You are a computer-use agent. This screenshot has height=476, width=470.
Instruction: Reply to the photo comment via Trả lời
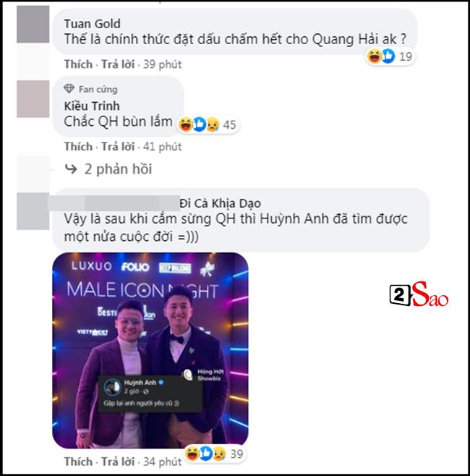pos(118,462)
